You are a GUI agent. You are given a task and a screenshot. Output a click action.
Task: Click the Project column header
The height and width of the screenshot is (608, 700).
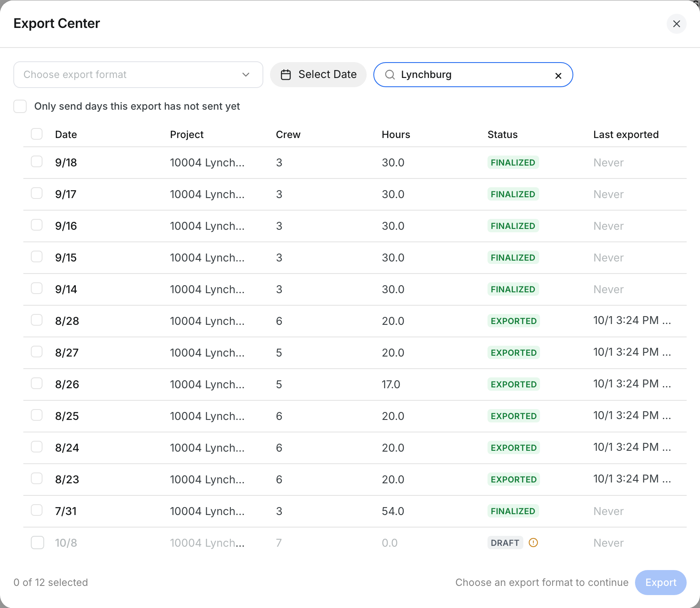click(x=187, y=135)
